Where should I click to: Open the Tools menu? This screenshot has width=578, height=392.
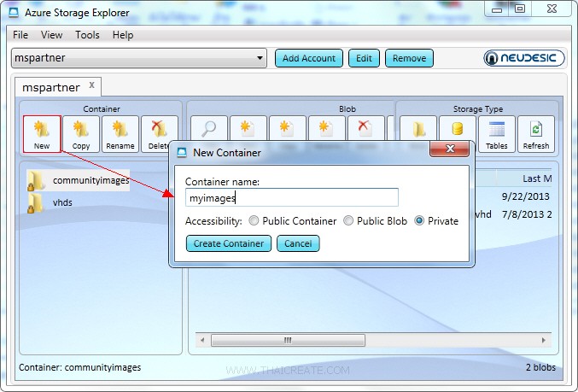(87, 35)
